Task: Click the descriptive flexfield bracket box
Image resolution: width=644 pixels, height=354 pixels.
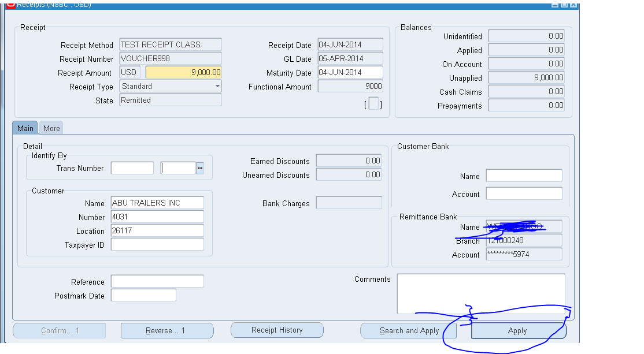Action: tap(373, 104)
